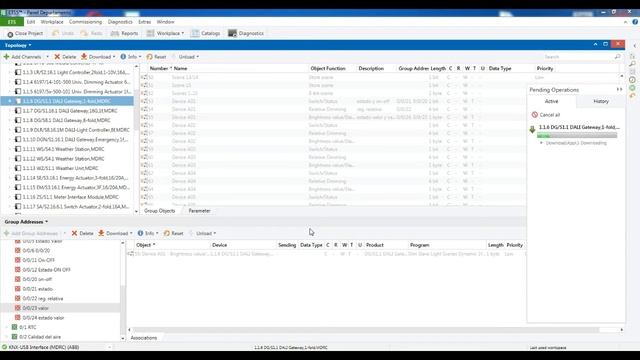Viewport: 640px width, 360px height.
Task: Open the Window menu
Action: click(165, 22)
